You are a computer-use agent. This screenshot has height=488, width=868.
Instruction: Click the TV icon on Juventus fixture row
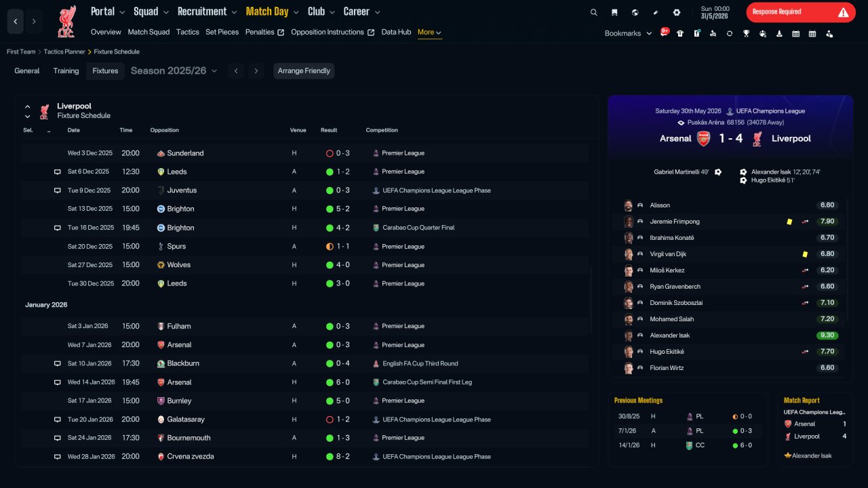58,190
